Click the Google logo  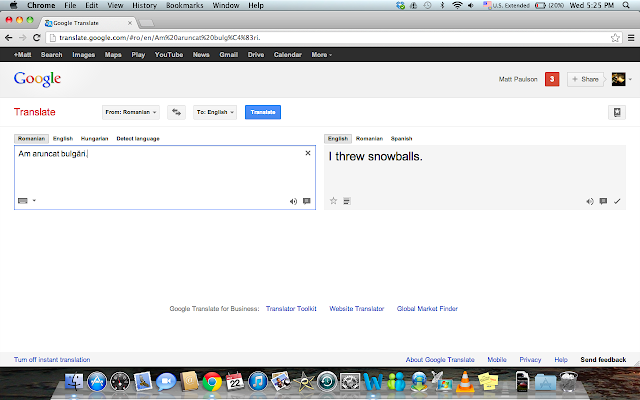37,79
